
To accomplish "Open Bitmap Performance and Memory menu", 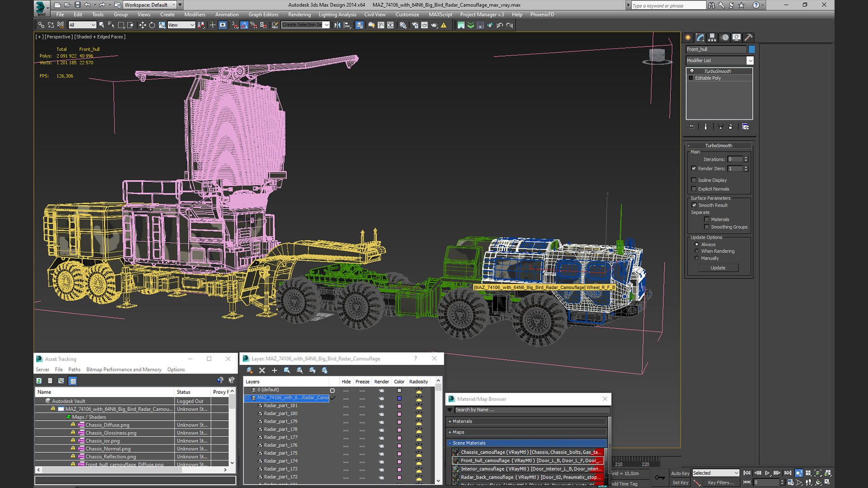I will coord(124,370).
